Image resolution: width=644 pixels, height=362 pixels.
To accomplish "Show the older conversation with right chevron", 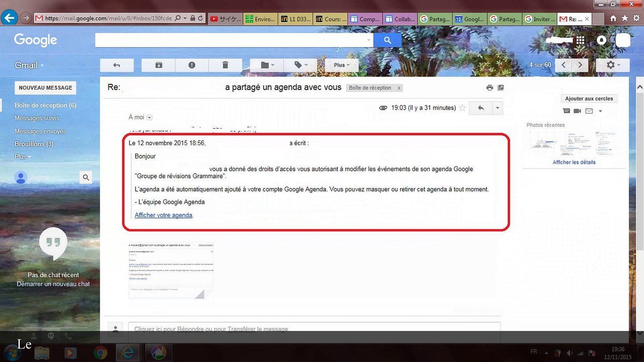I will pyautogui.click(x=580, y=65).
